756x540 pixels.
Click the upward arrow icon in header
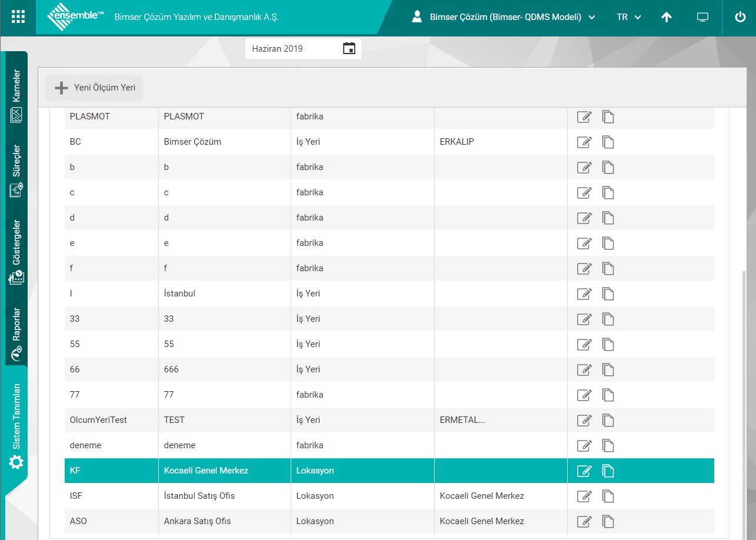pyautogui.click(x=667, y=17)
